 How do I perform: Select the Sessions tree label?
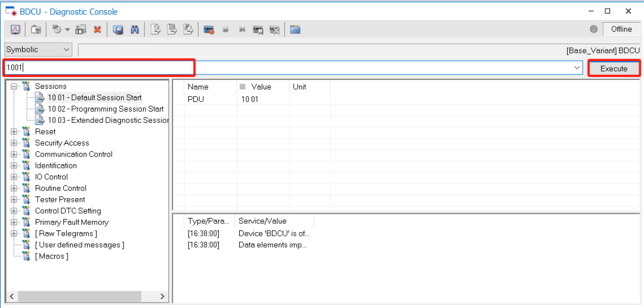51,87
